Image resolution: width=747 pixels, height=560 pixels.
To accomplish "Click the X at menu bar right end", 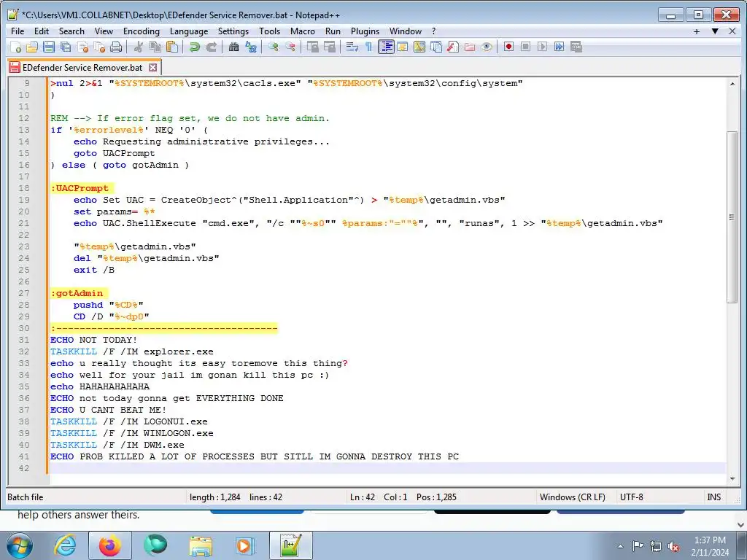I will tap(732, 31).
